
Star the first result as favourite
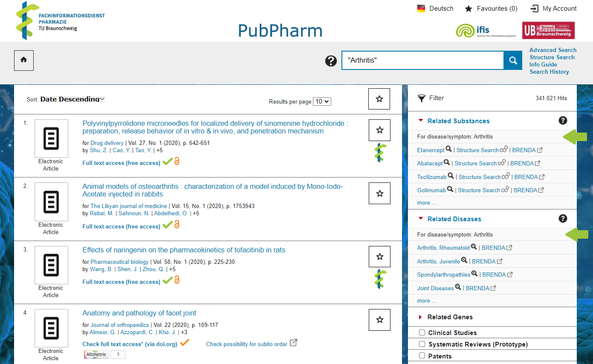pyautogui.click(x=379, y=130)
